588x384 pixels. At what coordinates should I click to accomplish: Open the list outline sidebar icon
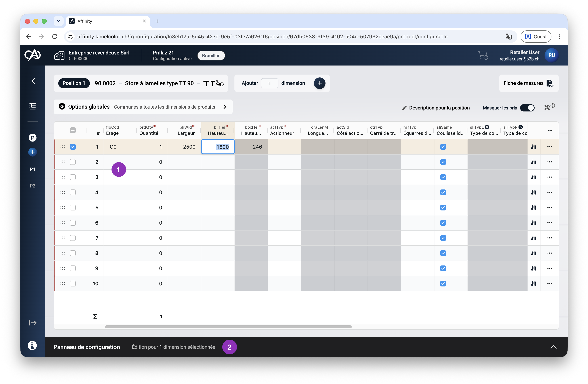click(33, 106)
